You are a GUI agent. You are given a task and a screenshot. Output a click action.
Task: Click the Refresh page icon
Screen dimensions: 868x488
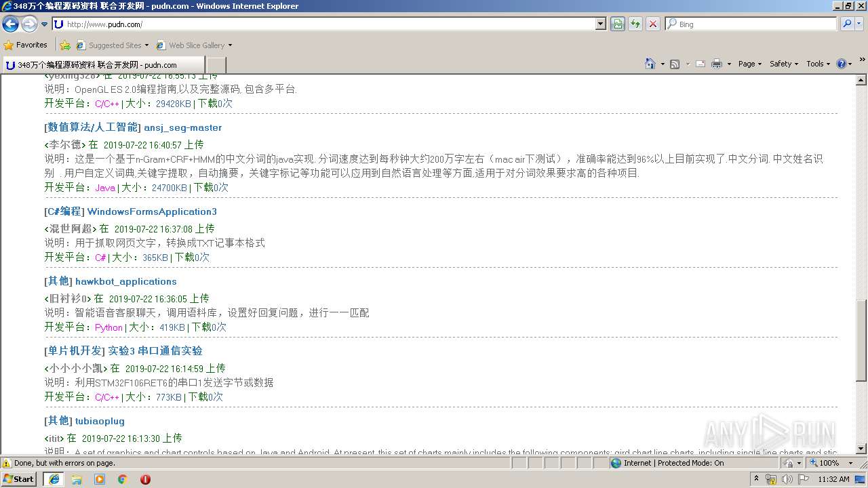point(635,24)
